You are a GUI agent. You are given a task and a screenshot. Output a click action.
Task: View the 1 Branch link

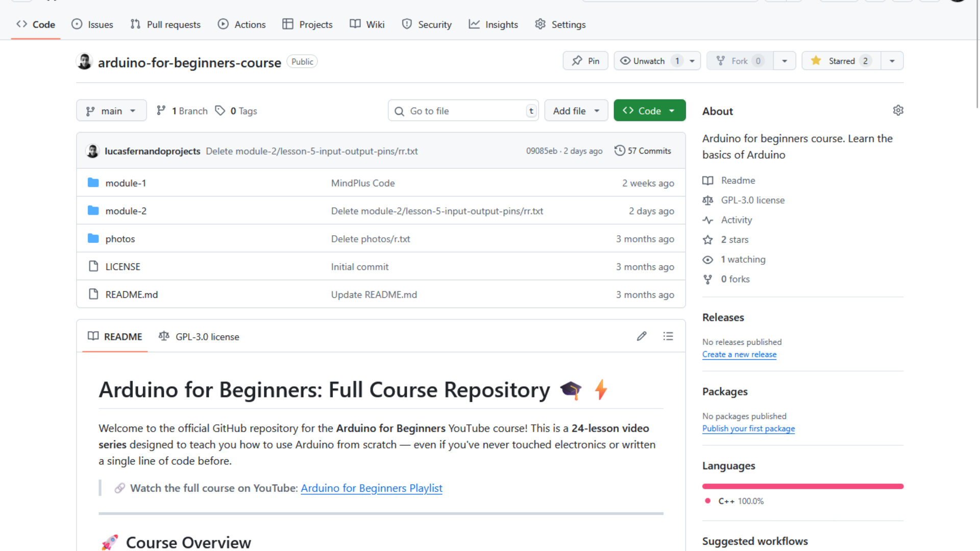click(182, 111)
